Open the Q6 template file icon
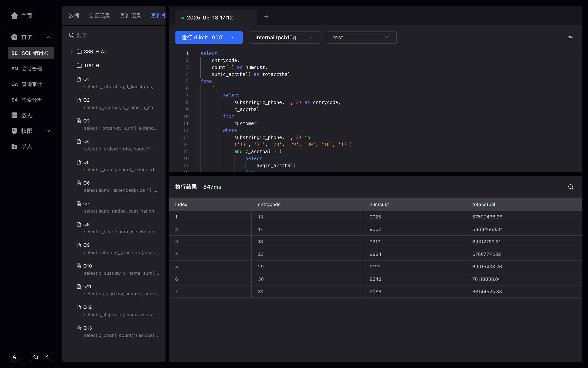The height and width of the screenshot is (368, 588). [79, 183]
